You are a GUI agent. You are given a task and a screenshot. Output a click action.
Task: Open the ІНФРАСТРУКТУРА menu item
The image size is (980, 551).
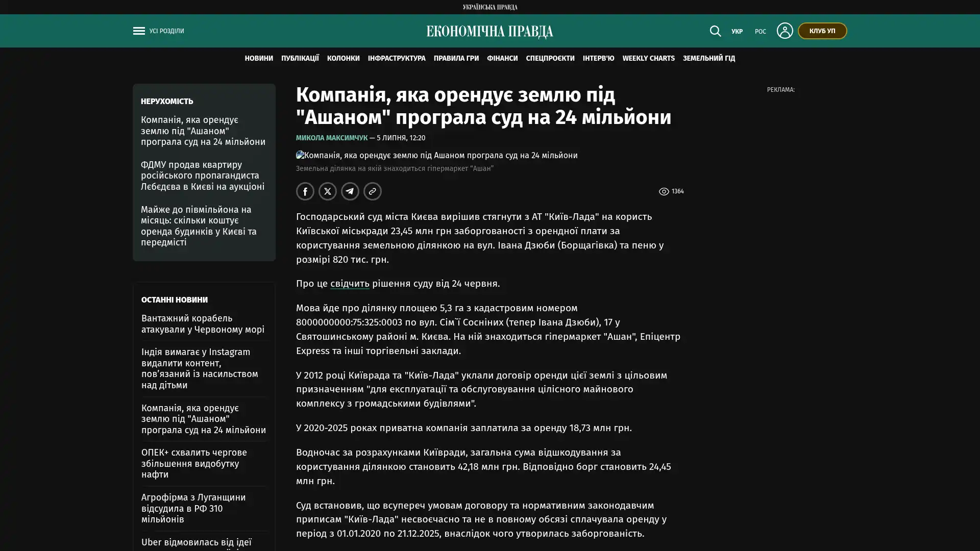(397, 59)
